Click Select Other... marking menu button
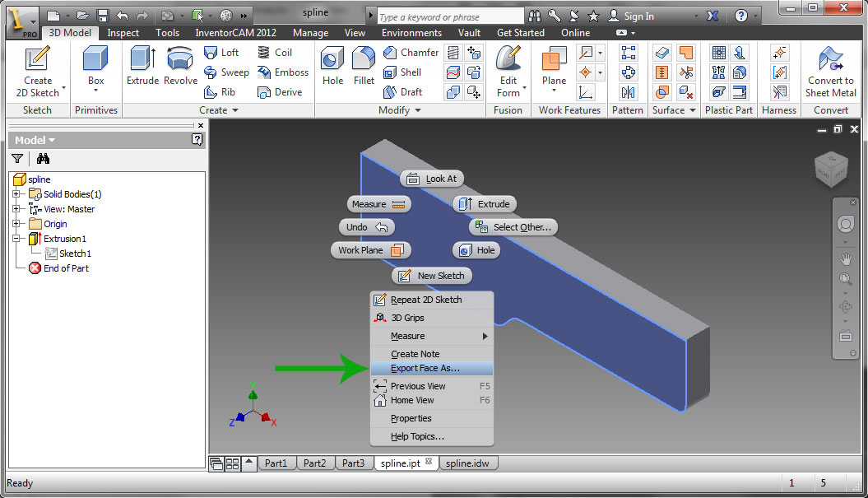The height and width of the screenshot is (498, 868). pyautogui.click(x=513, y=227)
